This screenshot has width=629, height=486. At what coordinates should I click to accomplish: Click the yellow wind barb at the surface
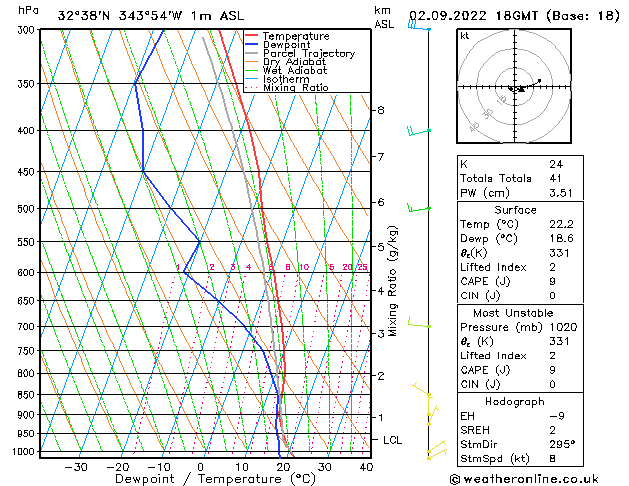433,450
